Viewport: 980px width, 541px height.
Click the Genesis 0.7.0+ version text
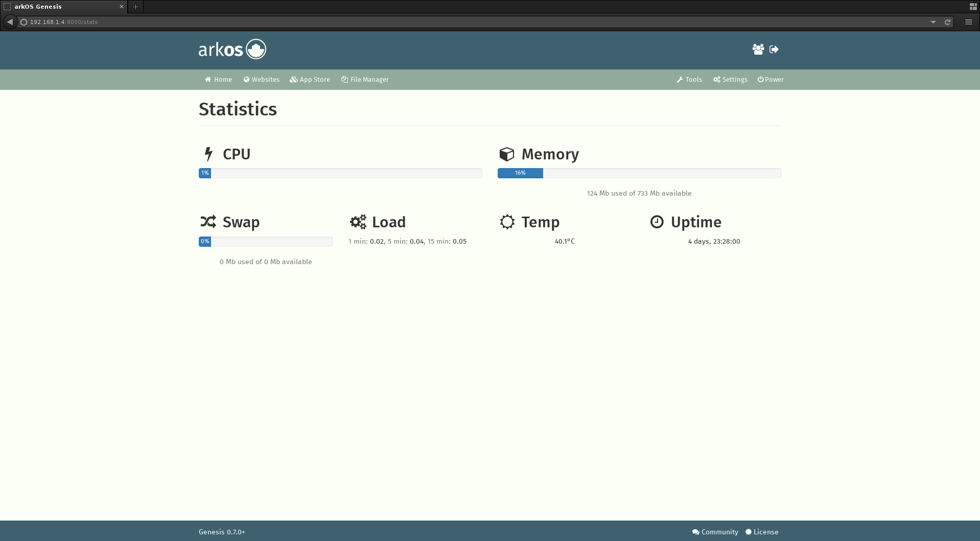click(x=222, y=532)
